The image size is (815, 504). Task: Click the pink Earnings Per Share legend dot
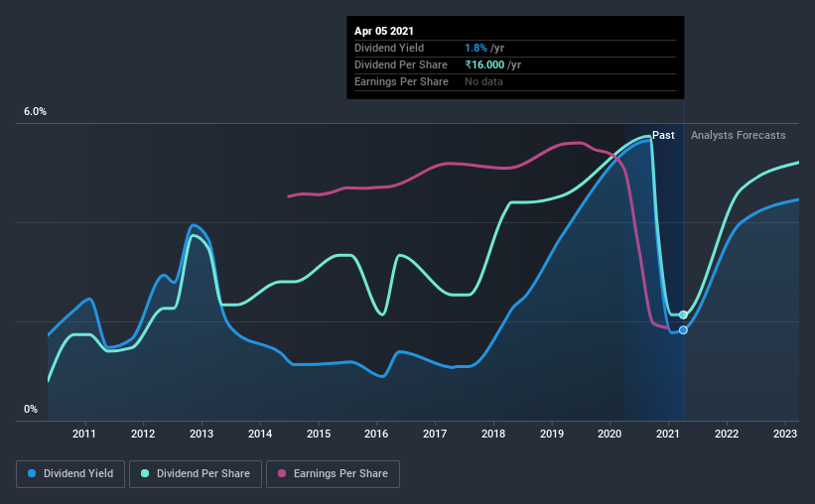click(282, 473)
